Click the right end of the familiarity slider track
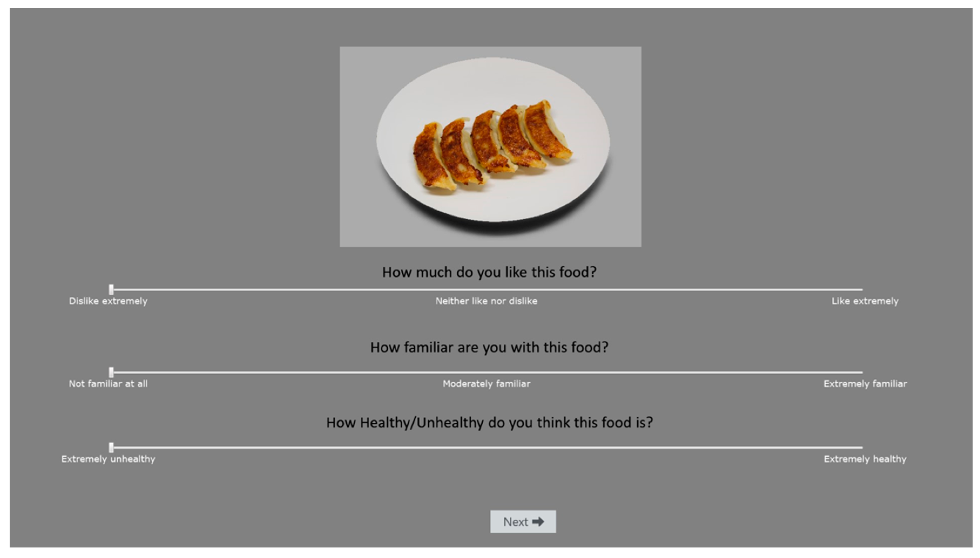The image size is (980, 558). pos(861,372)
